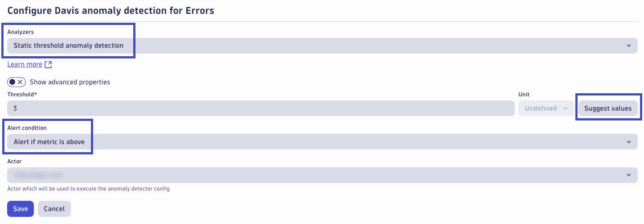Screen dimensions: 644x224
Task: Click the chevron arrow of the Actor field
Action: pos(628,175)
